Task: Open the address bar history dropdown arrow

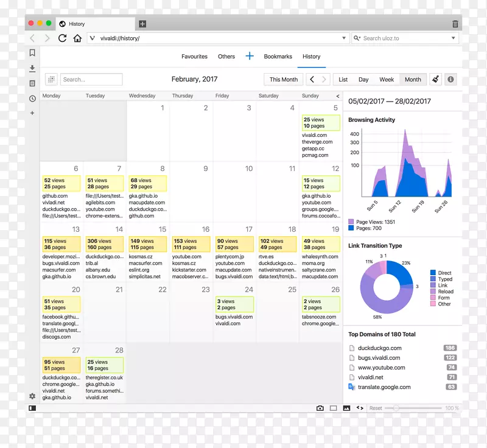Action: click(344, 38)
